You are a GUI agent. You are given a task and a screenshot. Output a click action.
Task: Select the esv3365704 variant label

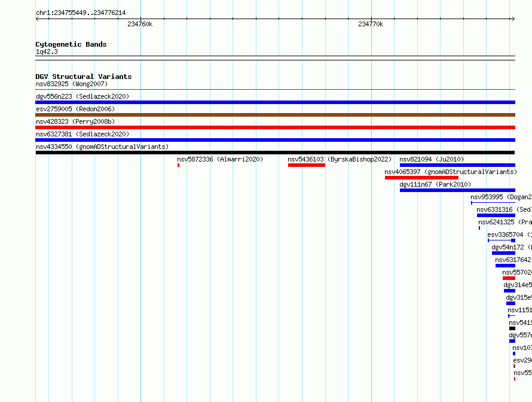(510, 234)
